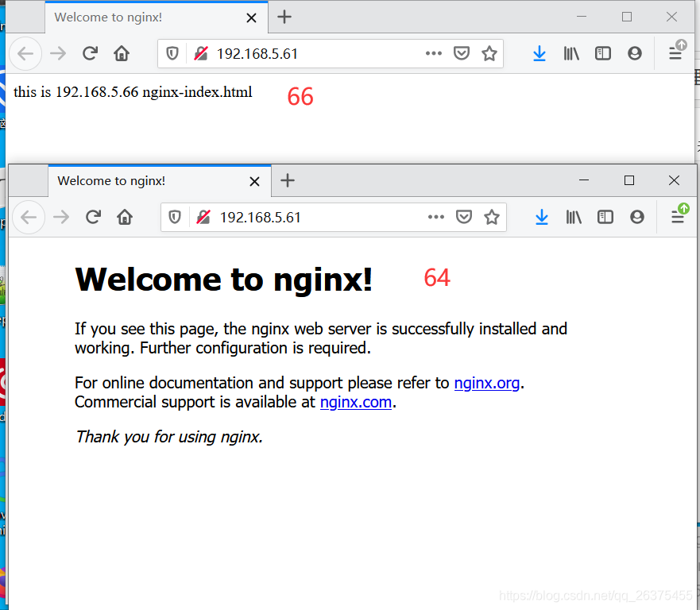Viewport: 700px width, 610px height.
Task: Reload page in the front Firefox window
Action: tap(93, 218)
